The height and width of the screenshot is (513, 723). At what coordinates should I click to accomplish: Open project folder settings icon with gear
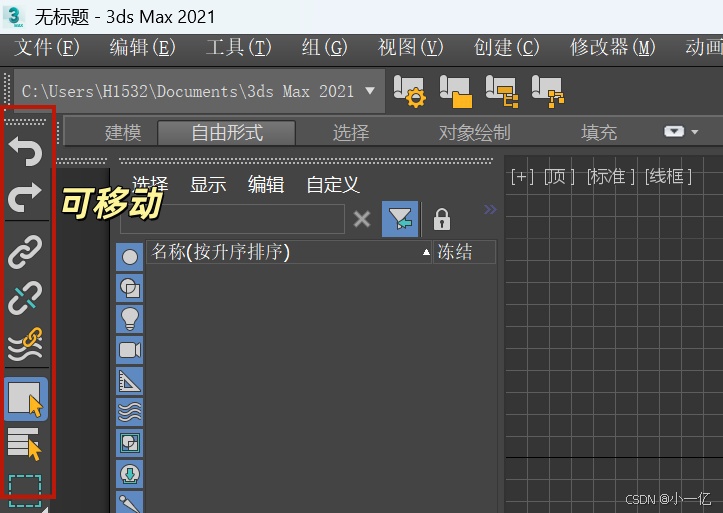tap(409, 91)
